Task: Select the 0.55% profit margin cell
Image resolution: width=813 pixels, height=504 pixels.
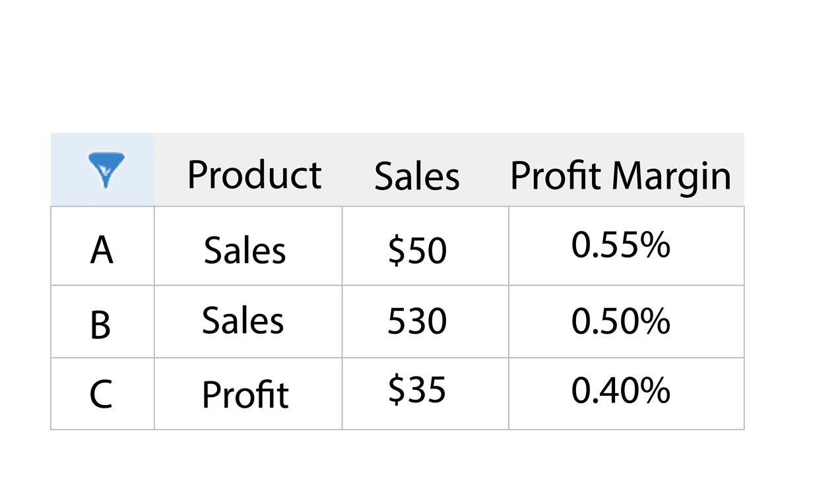Action: click(620, 245)
